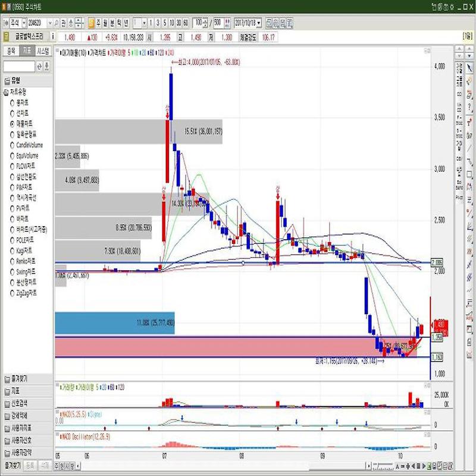The width and height of the screenshot is (476, 476).
Task: Select the POLE차트 chart type
Action: [22, 240]
